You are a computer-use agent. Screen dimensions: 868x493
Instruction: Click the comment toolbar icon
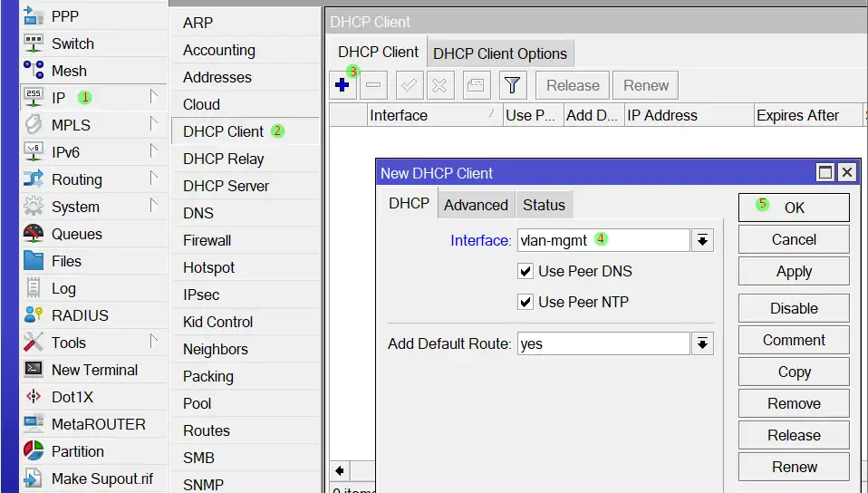tap(475, 86)
